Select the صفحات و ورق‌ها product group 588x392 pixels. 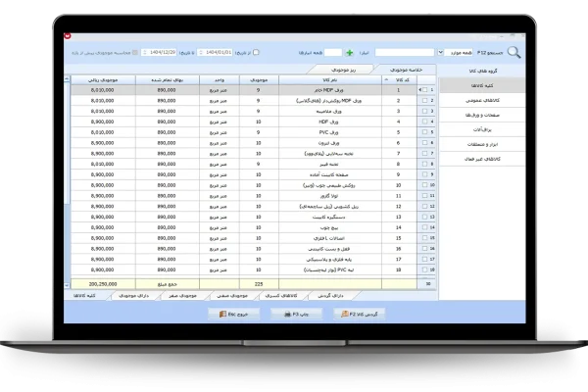click(482, 115)
